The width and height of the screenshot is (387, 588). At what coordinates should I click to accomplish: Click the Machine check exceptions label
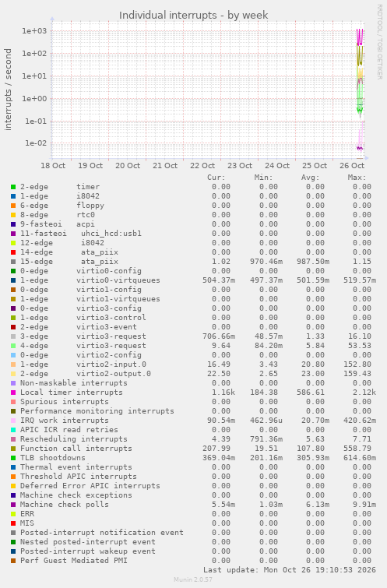76,495
